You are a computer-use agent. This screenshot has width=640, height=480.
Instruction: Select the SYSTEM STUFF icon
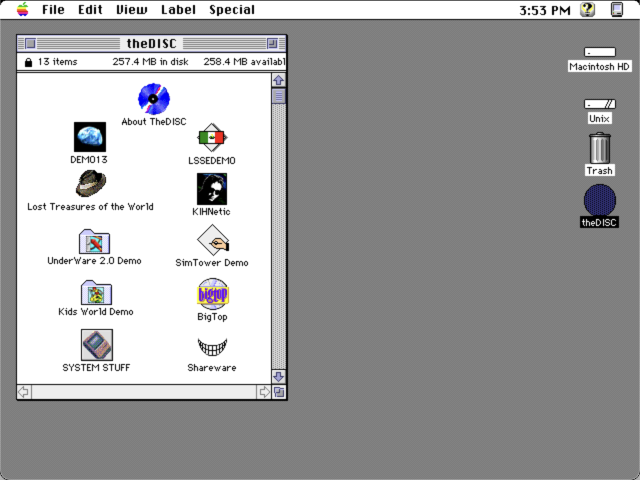pos(97,345)
